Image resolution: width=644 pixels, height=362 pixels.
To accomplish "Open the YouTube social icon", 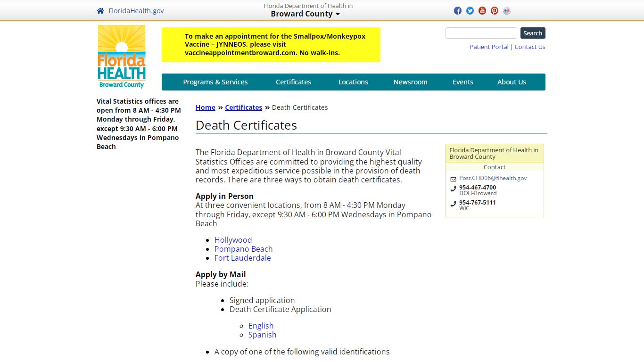I will pyautogui.click(x=482, y=11).
